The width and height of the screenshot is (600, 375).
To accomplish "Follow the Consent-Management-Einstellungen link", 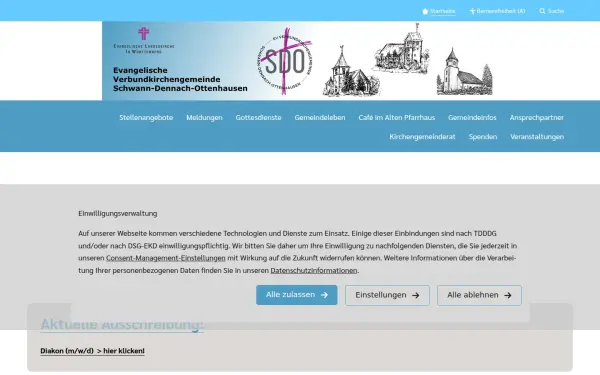I will coord(166,258).
